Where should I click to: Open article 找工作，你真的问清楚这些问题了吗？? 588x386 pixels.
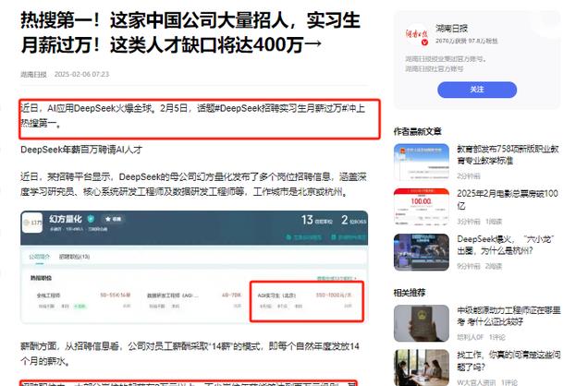tap(508, 361)
